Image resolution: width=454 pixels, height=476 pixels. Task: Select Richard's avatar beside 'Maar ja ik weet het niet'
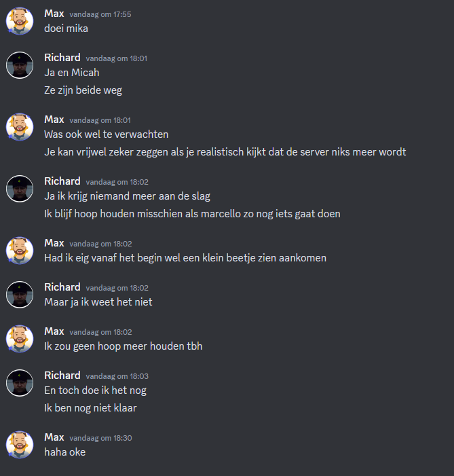(20, 295)
